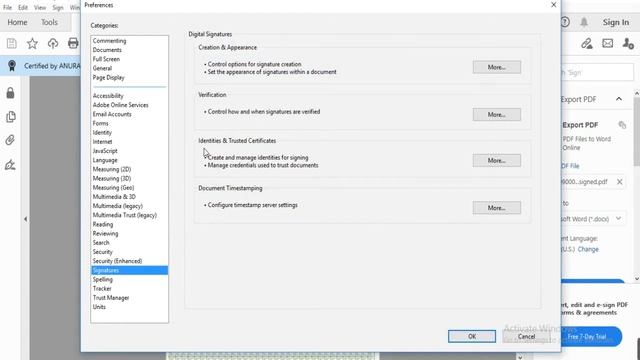
Task: Open the View menu
Action: [40, 7]
